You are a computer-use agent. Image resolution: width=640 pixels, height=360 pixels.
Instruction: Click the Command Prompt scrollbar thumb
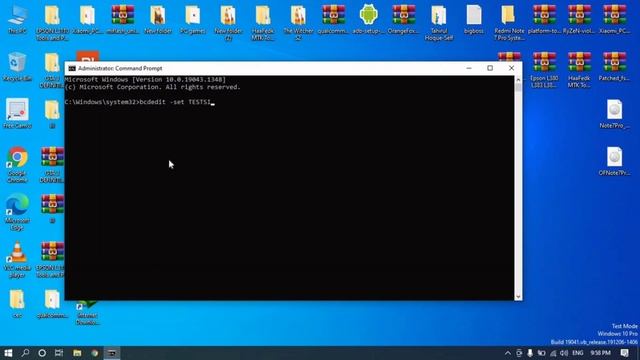(x=518, y=87)
